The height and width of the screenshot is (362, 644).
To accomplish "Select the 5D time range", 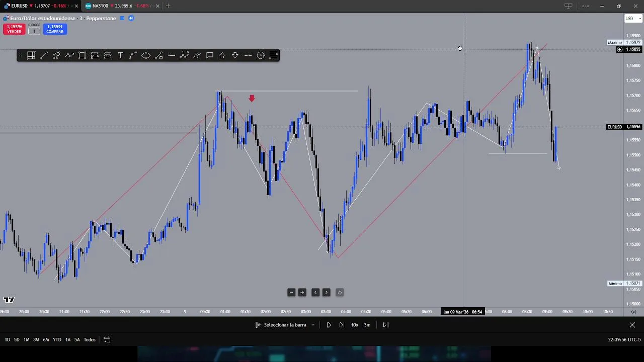I will [17, 340].
